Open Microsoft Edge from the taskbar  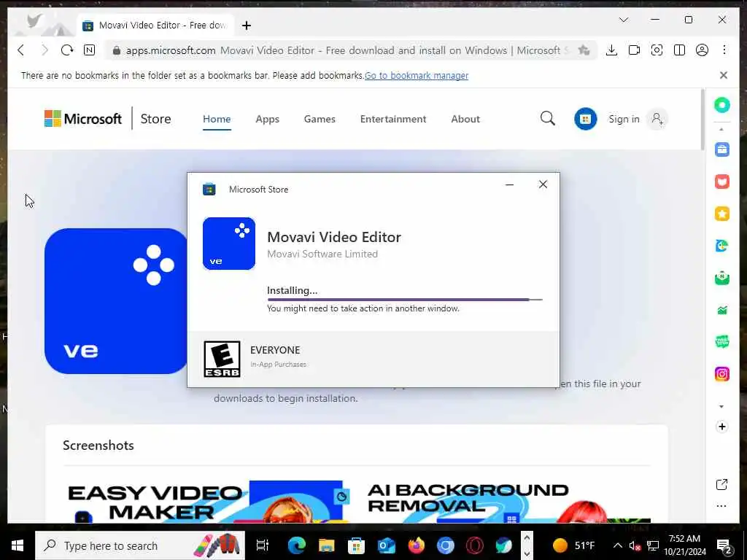click(x=296, y=545)
